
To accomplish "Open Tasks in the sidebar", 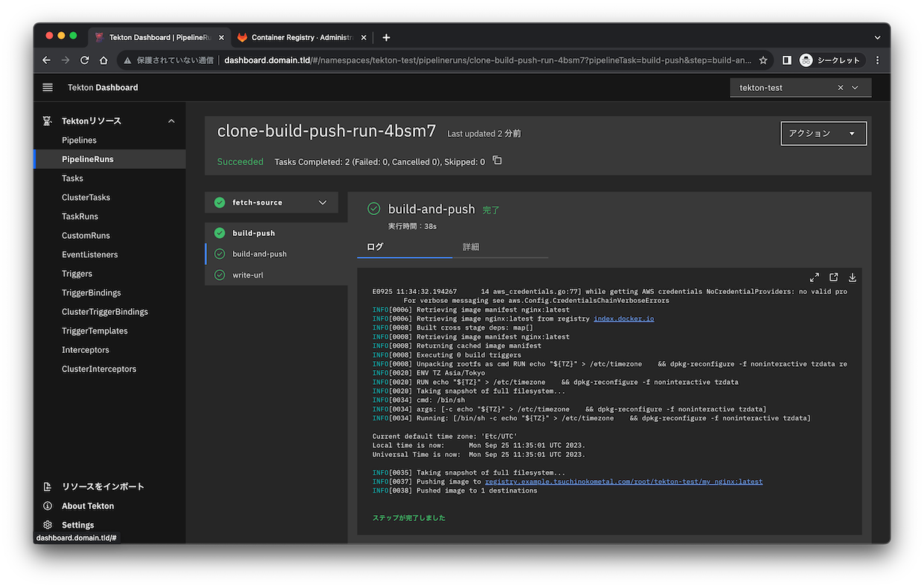I will 109,178.
